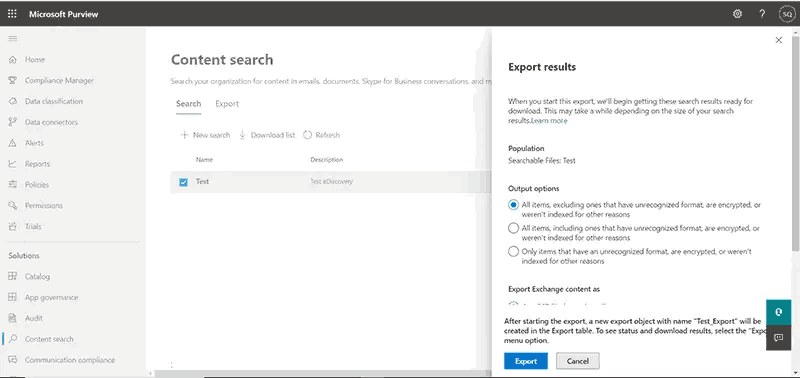Open Audit from Solutions list
This screenshot has height=378, width=800.
point(34,318)
